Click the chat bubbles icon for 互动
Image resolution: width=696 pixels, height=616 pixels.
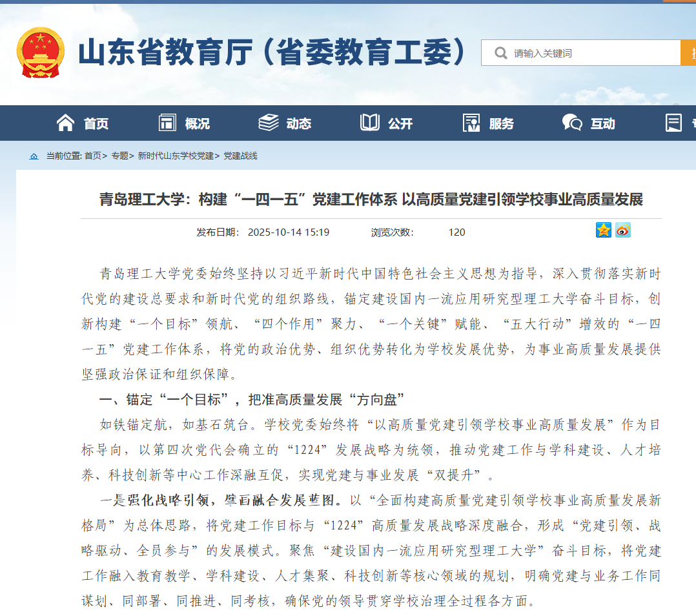pyautogui.click(x=571, y=123)
